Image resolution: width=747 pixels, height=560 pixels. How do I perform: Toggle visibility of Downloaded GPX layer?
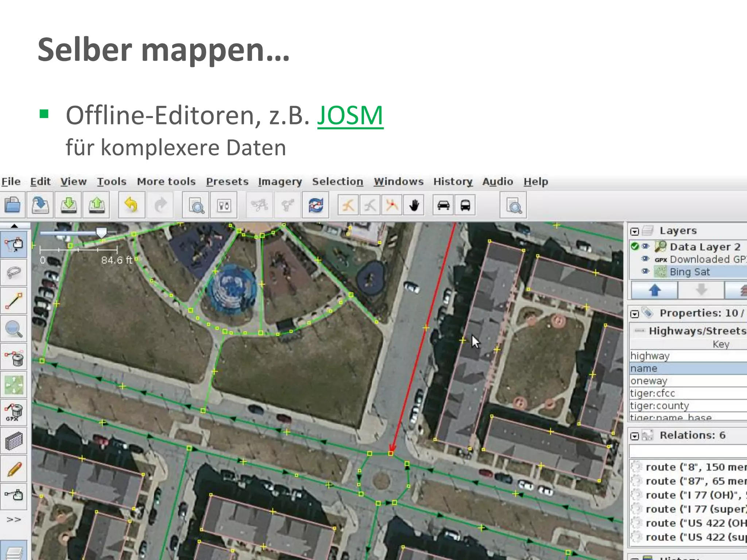[x=645, y=259]
